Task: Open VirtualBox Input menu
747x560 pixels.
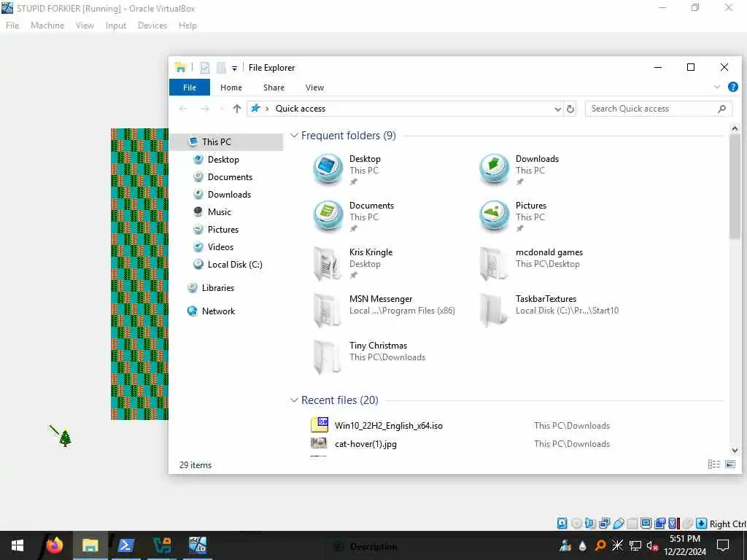Action: coord(116,26)
